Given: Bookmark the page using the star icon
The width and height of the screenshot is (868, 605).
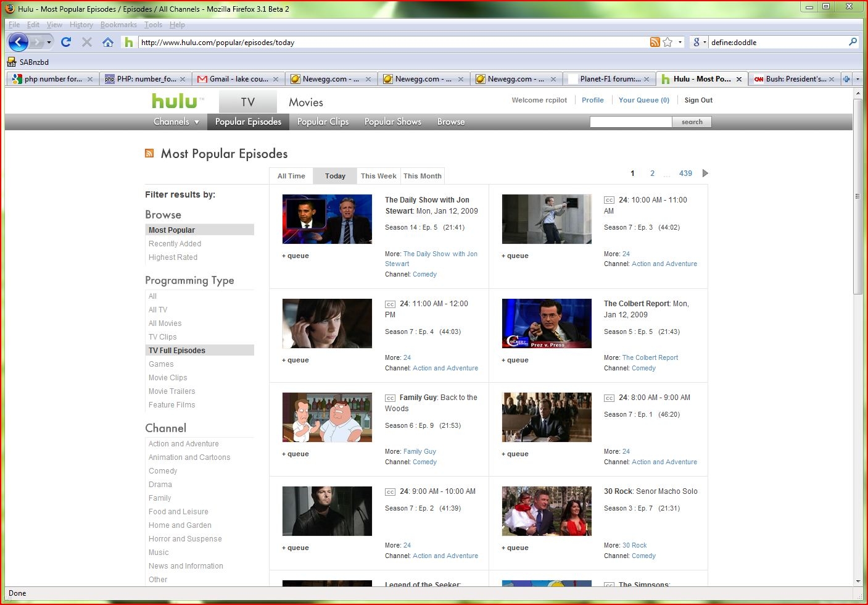Looking at the screenshot, I should click(668, 42).
